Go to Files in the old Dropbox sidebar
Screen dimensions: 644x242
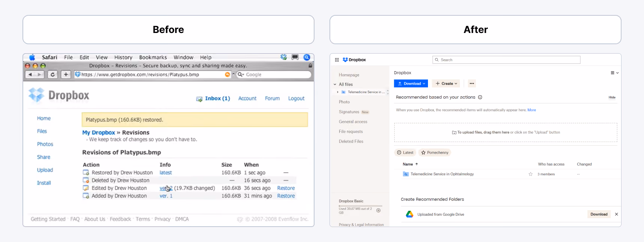(42, 131)
